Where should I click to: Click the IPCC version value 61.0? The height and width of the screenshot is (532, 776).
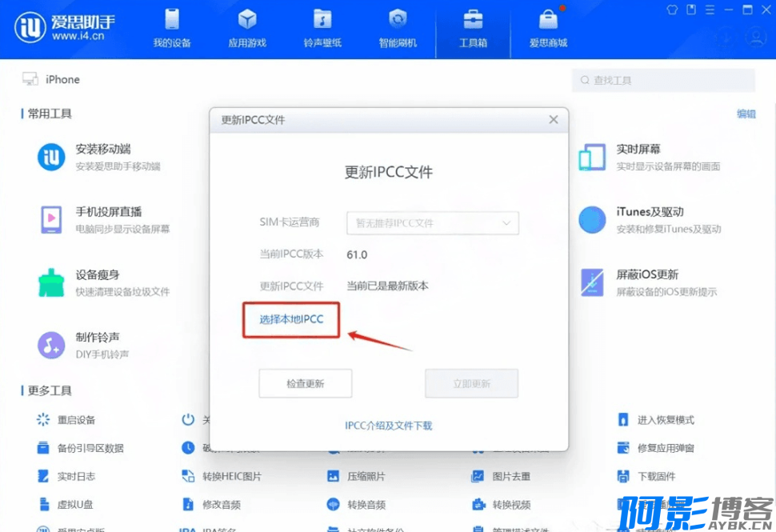(357, 255)
